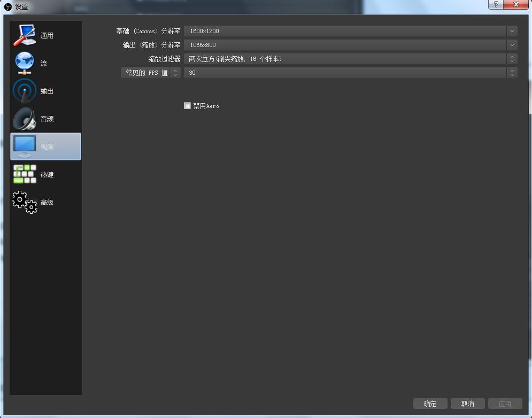This screenshot has height=418, width=532.
Task: Select the 高级 (Advanced) settings icon
Action: pyautogui.click(x=45, y=202)
